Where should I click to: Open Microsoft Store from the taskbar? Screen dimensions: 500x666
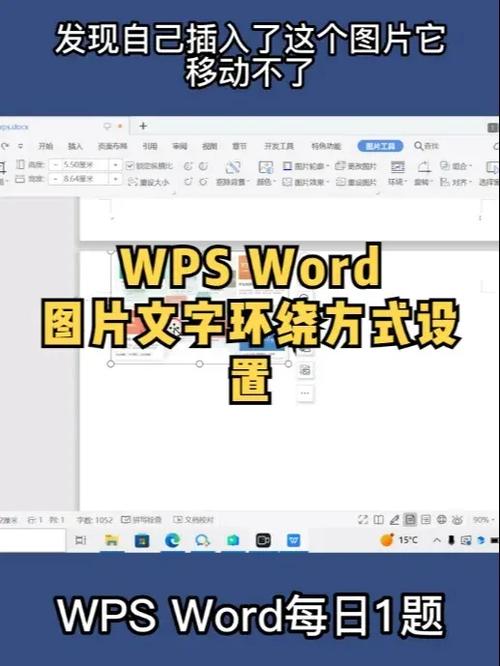coord(142,540)
